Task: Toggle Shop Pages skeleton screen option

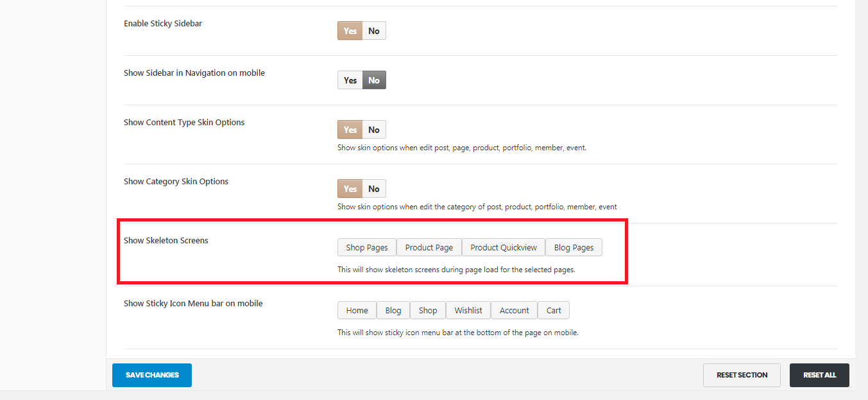Action: click(367, 247)
